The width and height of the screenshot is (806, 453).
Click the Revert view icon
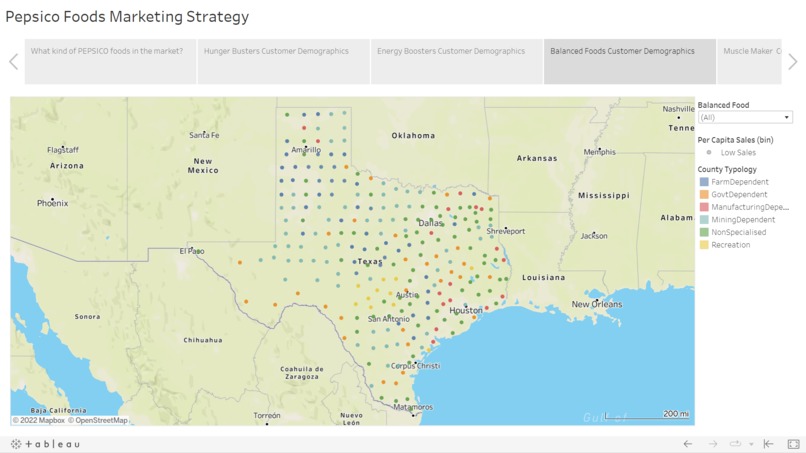click(x=768, y=444)
